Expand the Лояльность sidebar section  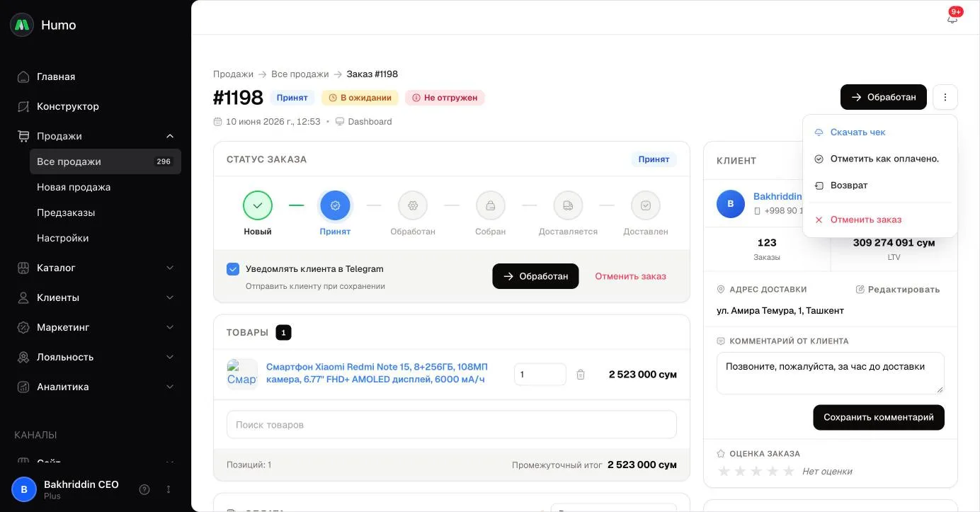tap(170, 357)
